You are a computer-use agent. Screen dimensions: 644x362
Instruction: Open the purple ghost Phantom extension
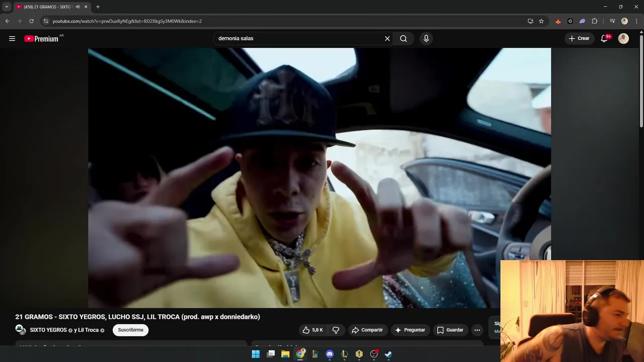pyautogui.click(x=582, y=21)
